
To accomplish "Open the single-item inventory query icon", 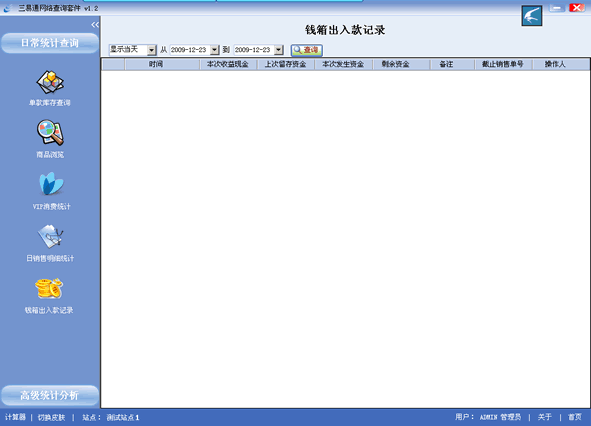I will (x=50, y=82).
